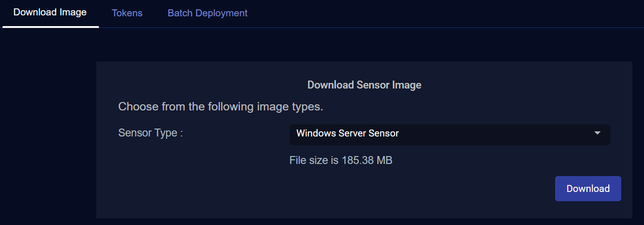Screen dimensions: 644x225
Task: Open the Batch Deployment tab
Action: 208,13
